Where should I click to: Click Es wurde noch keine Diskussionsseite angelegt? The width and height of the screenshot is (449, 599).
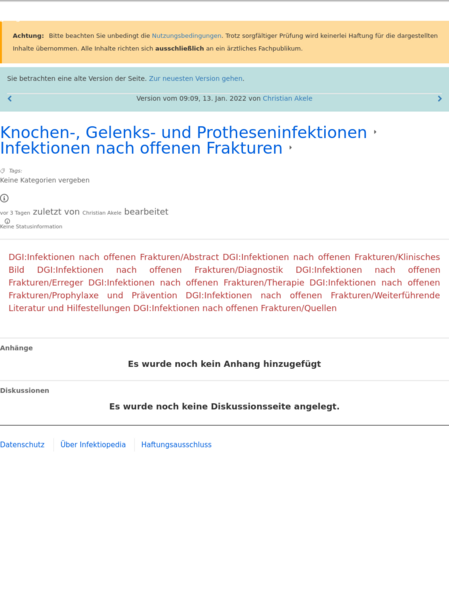[224, 406]
